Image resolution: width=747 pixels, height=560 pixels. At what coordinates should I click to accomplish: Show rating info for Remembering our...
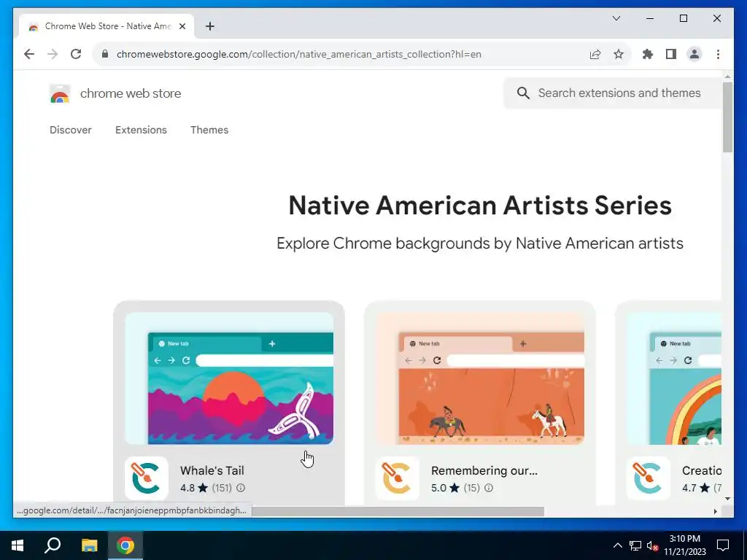489,488
